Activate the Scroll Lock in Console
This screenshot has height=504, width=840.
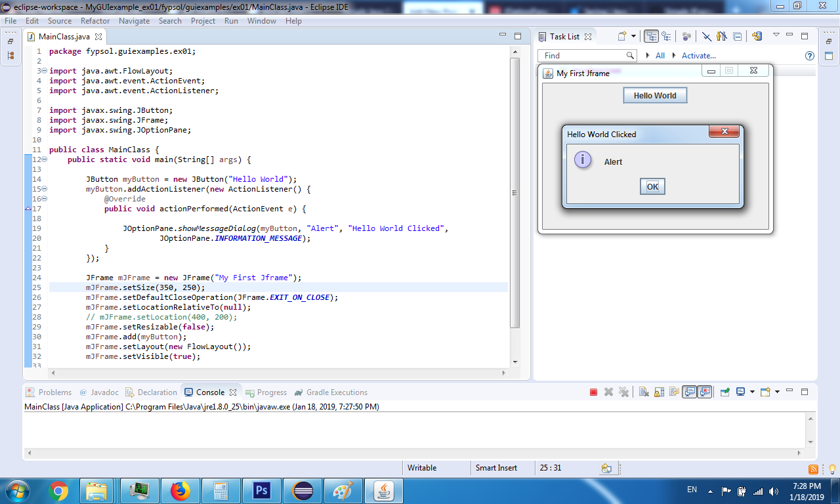(658, 392)
